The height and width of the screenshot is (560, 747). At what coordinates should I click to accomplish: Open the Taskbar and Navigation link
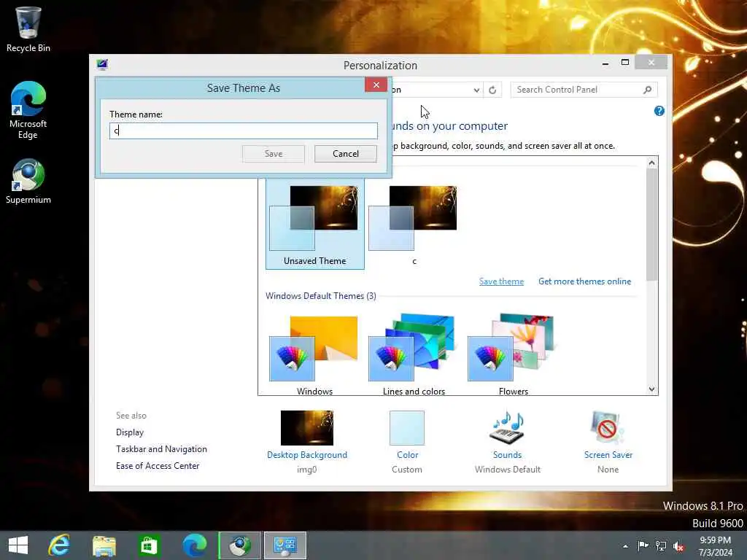161,449
